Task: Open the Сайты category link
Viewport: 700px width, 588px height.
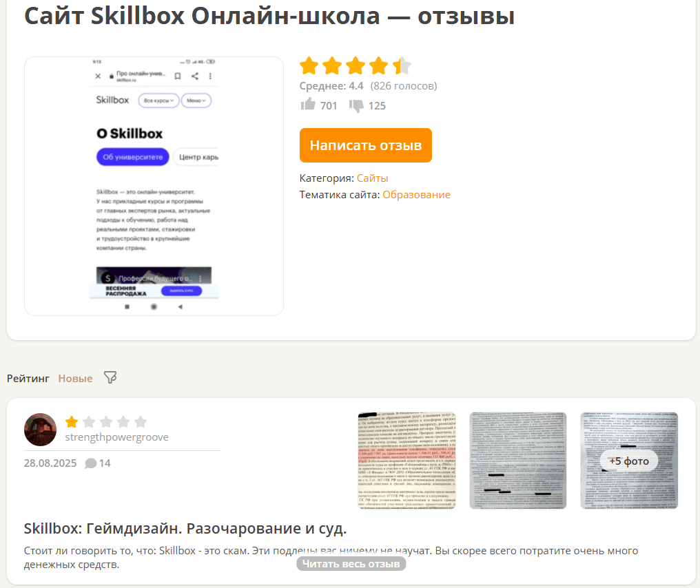Action: [x=372, y=178]
